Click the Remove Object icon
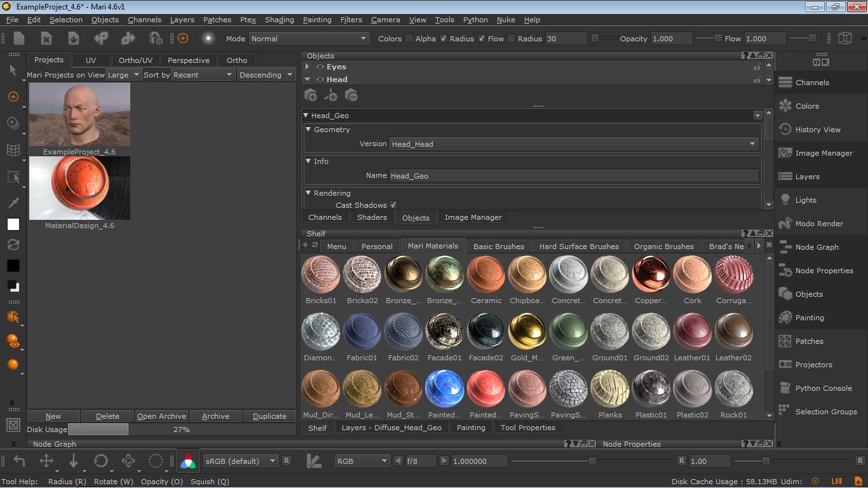Image resolution: width=868 pixels, height=488 pixels. click(351, 95)
